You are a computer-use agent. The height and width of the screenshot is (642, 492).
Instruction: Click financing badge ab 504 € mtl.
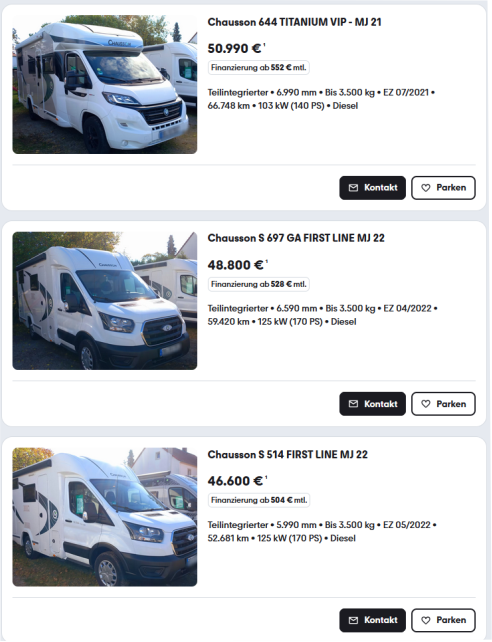(259, 500)
